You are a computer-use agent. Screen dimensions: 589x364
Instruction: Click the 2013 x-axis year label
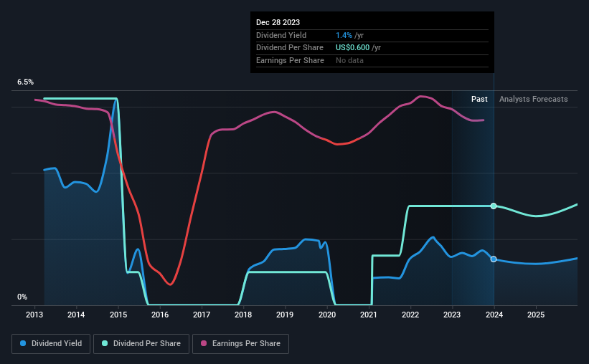point(34,315)
